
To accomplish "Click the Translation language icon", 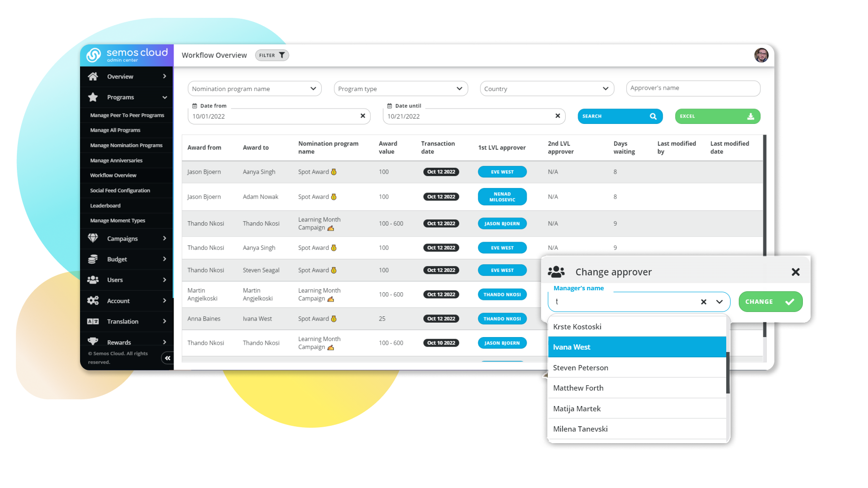I will 93,321.
